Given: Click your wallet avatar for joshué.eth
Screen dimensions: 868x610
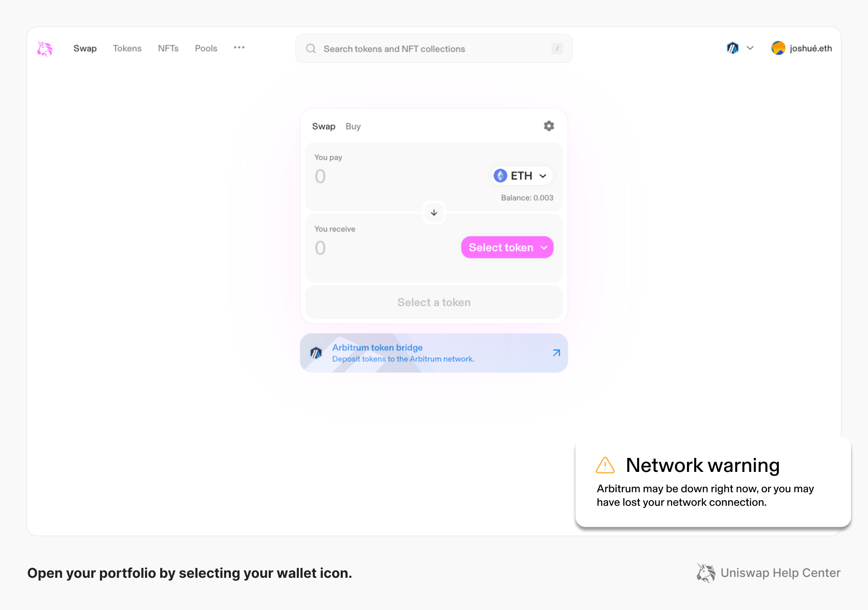Looking at the screenshot, I should click(779, 48).
